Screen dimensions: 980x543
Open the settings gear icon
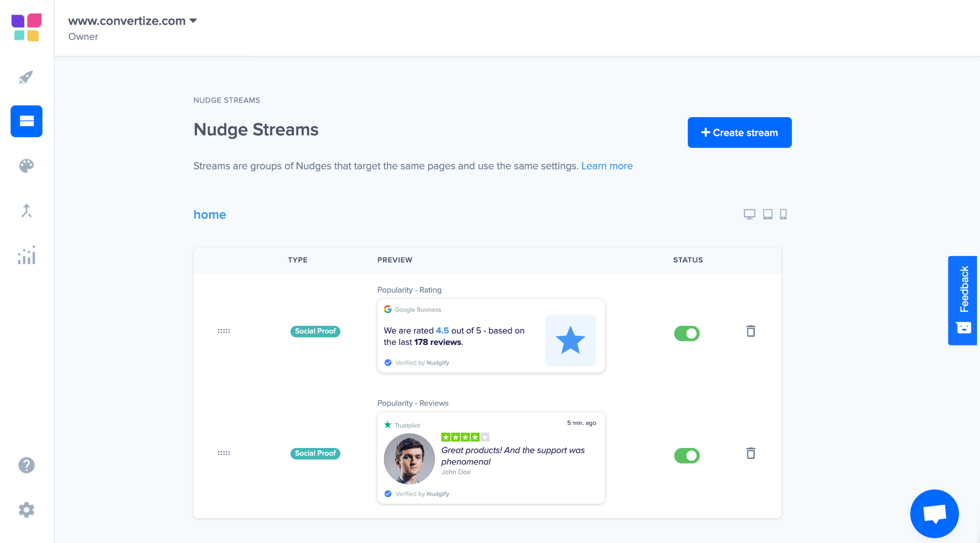coord(27,510)
